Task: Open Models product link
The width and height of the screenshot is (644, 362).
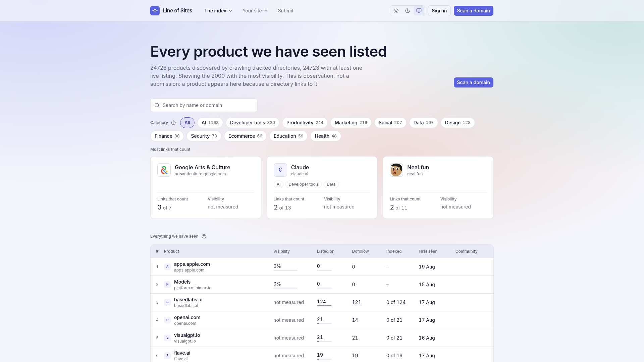Action: click(182, 282)
